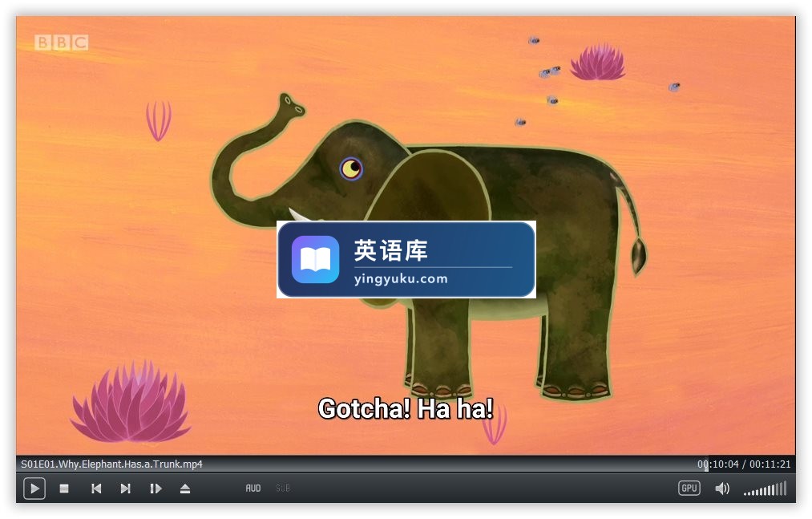The width and height of the screenshot is (812, 519).
Task: Open the SUB subtitle selector
Action: [283, 489]
